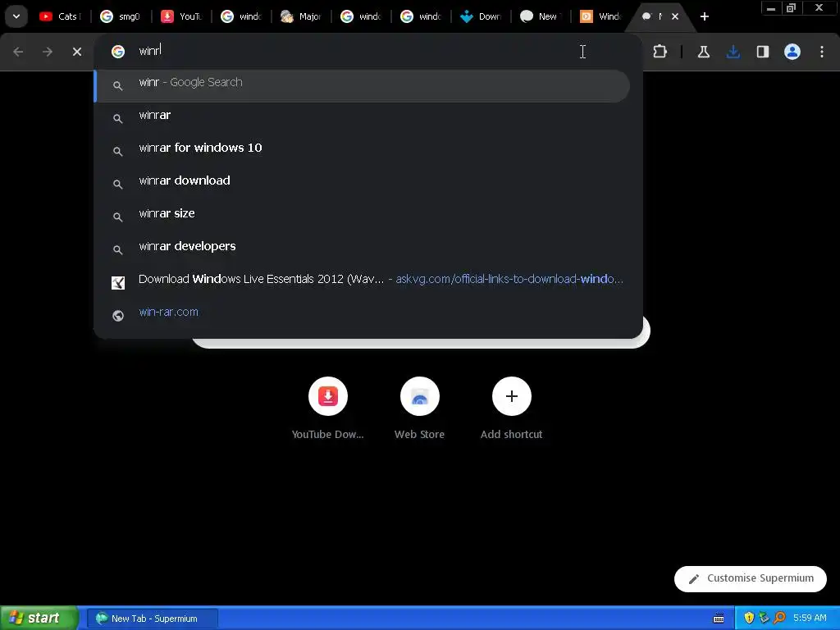
Task: Go forward to next page
Action: [x=48, y=52]
